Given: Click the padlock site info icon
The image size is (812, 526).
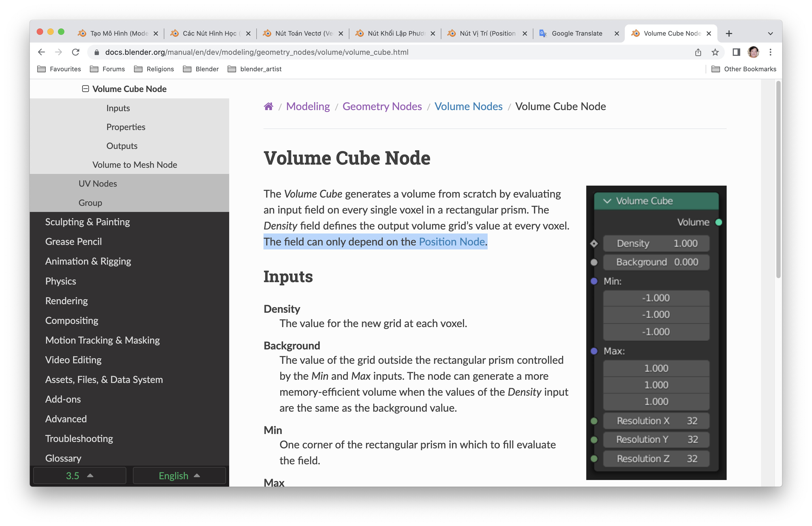Looking at the screenshot, I should click(x=97, y=52).
